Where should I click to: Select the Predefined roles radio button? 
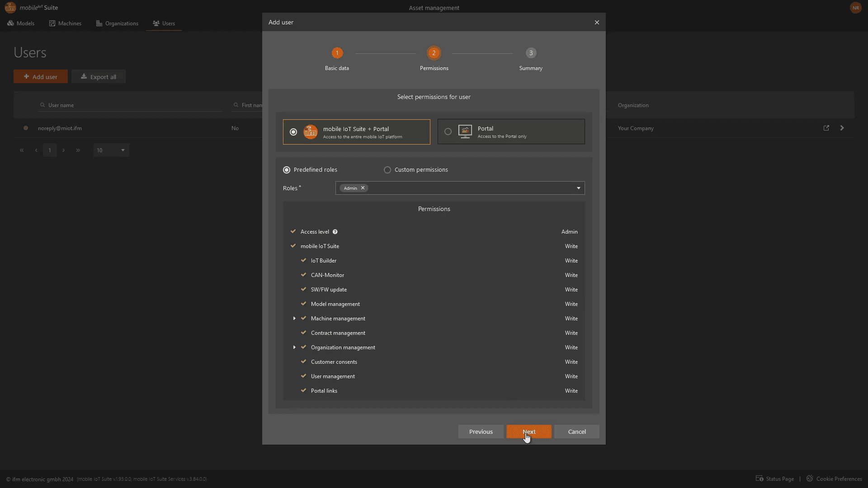tap(287, 170)
